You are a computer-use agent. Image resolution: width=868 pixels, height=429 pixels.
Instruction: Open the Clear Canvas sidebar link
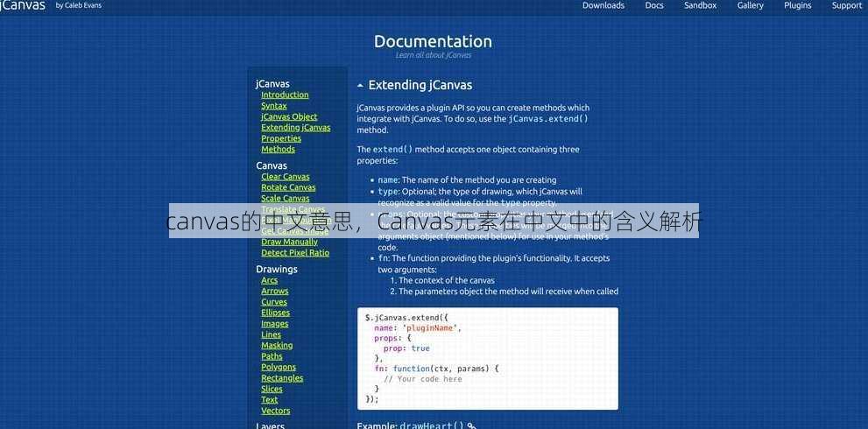tap(285, 177)
